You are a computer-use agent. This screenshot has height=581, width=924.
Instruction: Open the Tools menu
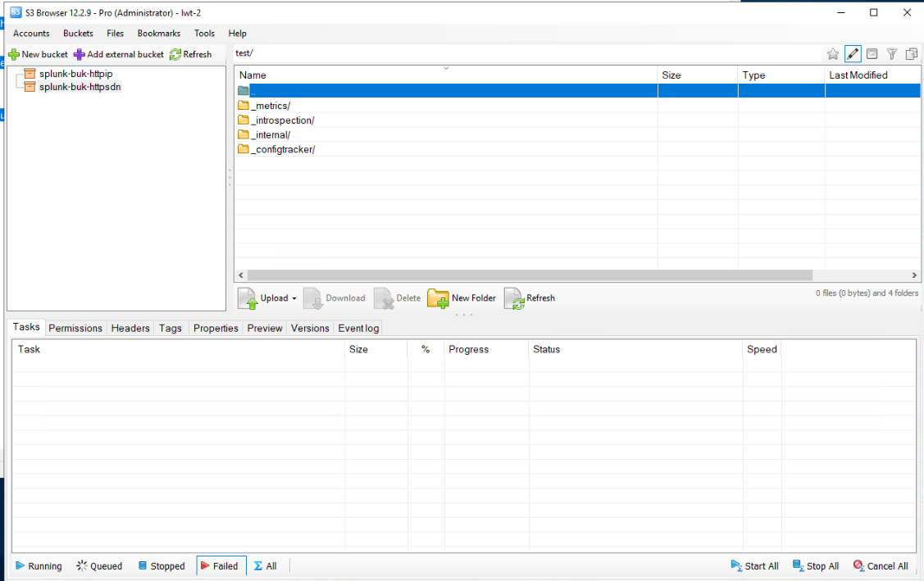pyautogui.click(x=204, y=34)
